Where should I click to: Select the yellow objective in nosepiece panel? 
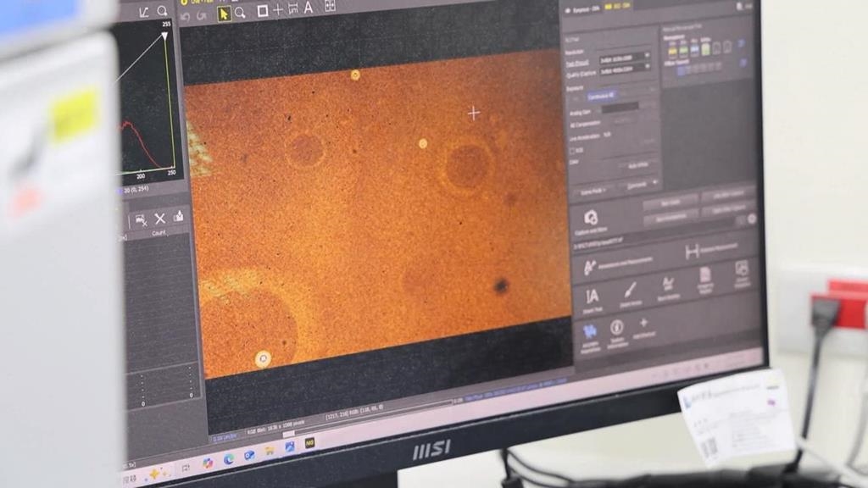coord(670,50)
